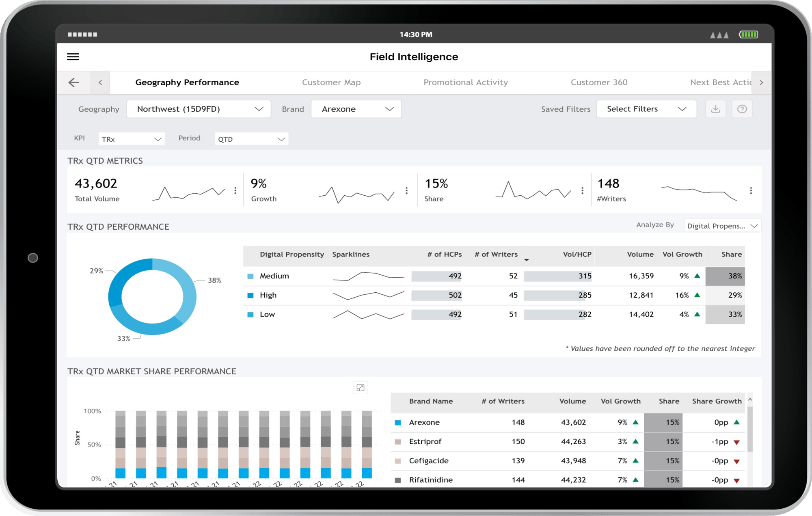Click the Medium legend color square
812x516 pixels.
tap(251, 276)
